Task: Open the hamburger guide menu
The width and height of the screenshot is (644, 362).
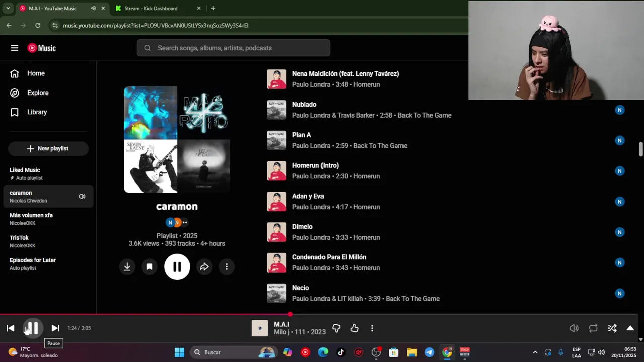Action: pyautogui.click(x=14, y=48)
